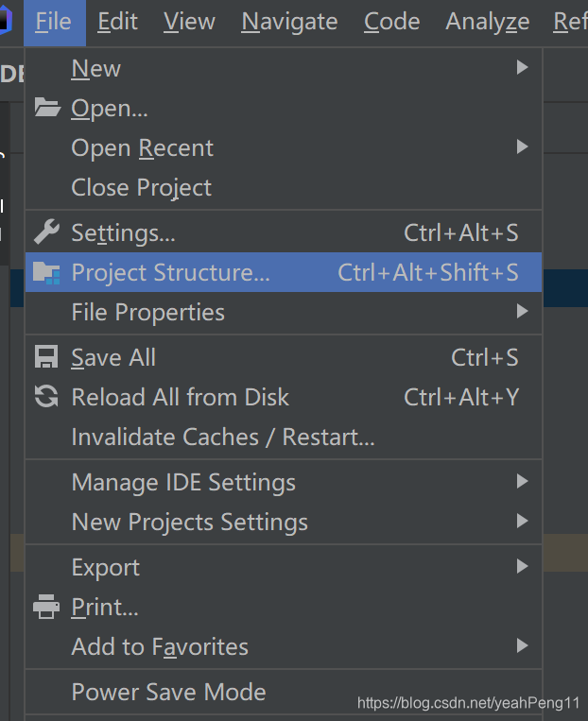Expand the Manage IDE Settings submenu arrow
This screenshot has width=588, height=721.
point(522,481)
